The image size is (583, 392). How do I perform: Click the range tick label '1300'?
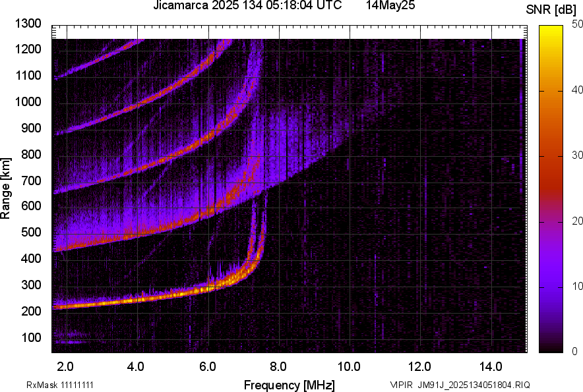(x=28, y=24)
